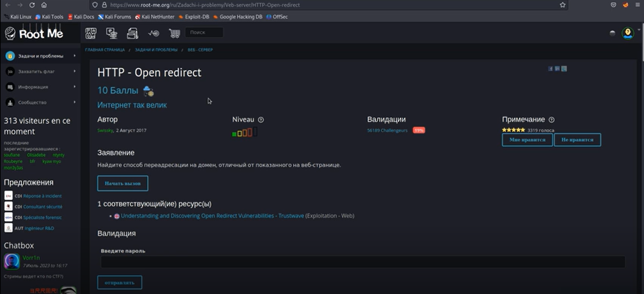
Task: Open the Consultant sécurité job offer
Action: (43, 207)
